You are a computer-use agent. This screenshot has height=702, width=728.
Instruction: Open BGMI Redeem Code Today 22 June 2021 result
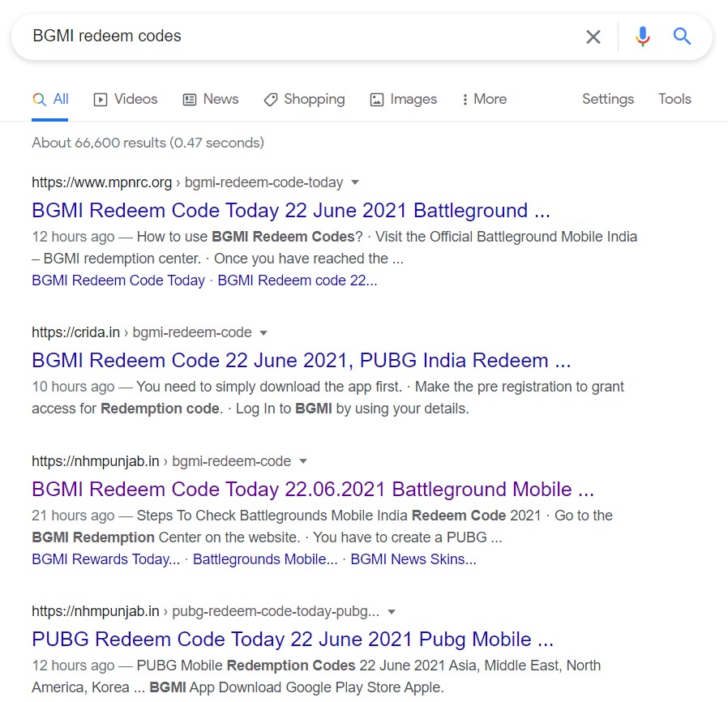click(x=291, y=210)
